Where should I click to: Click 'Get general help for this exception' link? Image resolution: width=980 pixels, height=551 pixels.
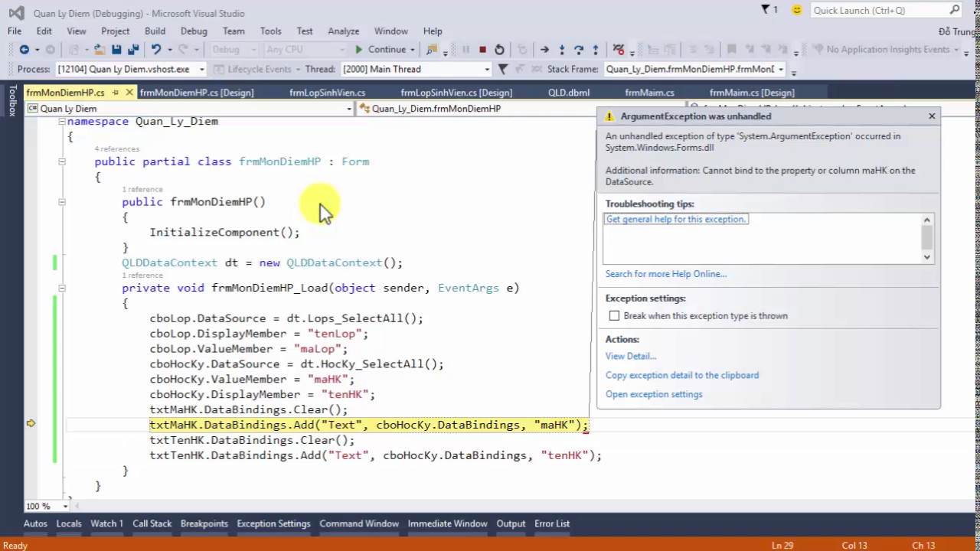click(x=675, y=219)
